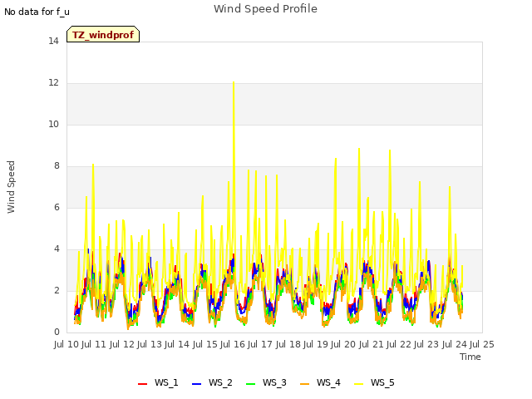Click the red WS_1 legend color marker

pyautogui.click(x=142, y=384)
